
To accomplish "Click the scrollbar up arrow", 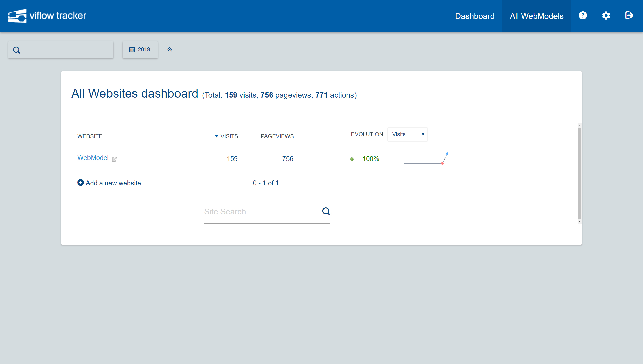I will coord(580,126).
